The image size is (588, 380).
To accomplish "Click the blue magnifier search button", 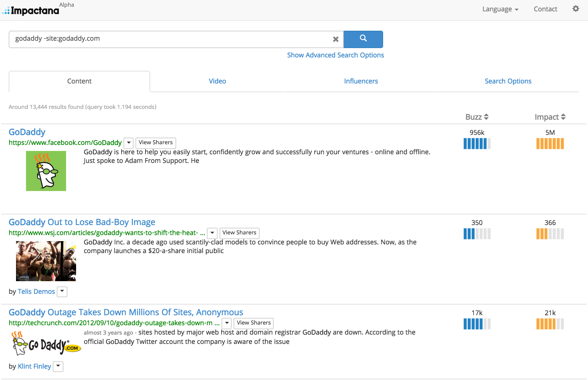I will click(363, 39).
